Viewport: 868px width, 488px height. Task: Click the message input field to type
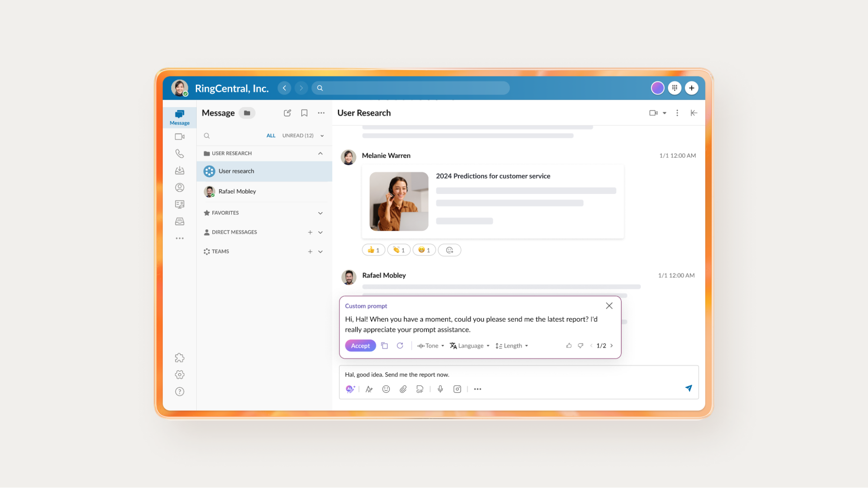(x=517, y=373)
